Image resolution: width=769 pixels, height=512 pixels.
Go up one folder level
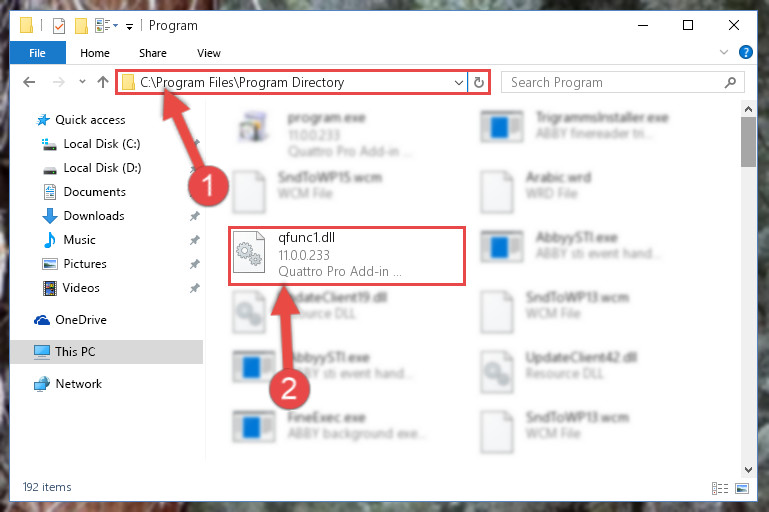coord(103,82)
